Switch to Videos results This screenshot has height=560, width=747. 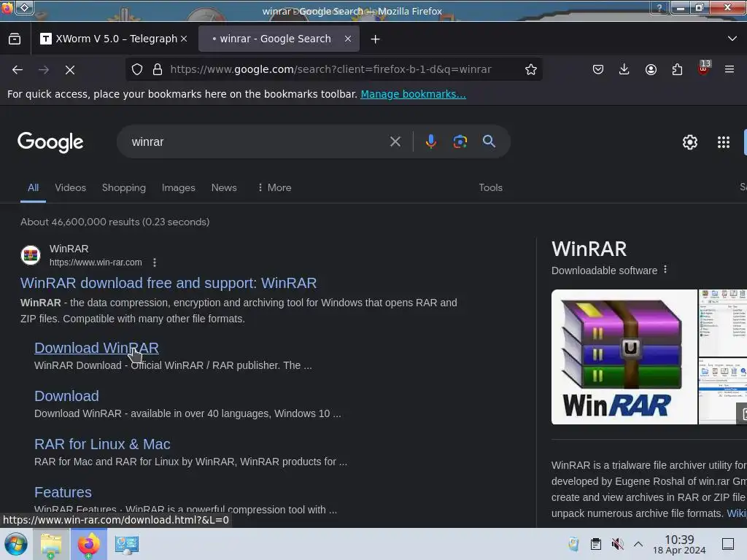[71, 187]
